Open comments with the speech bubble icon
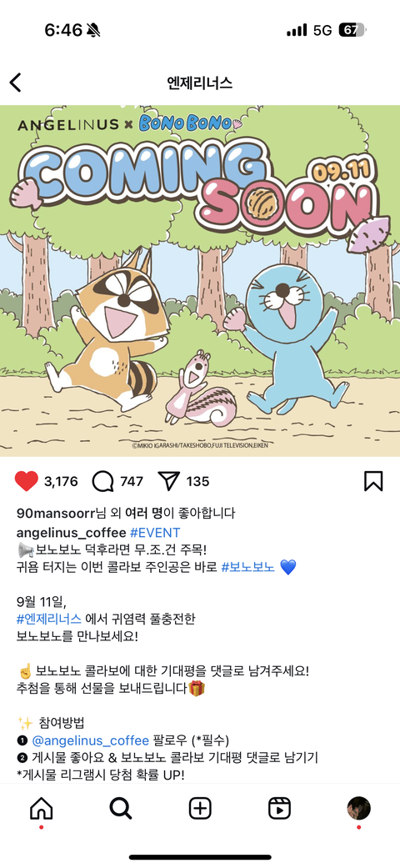Viewport: 400px width, 868px height. [102, 481]
